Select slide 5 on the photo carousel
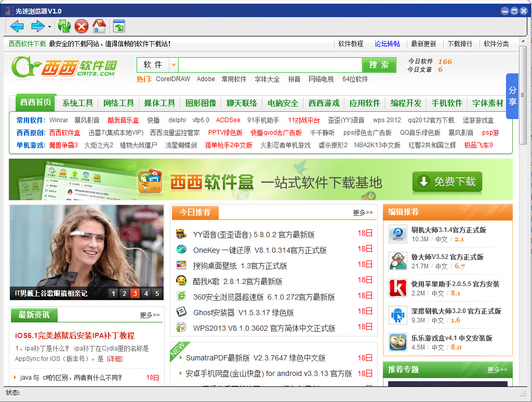 tap(157, 293)
